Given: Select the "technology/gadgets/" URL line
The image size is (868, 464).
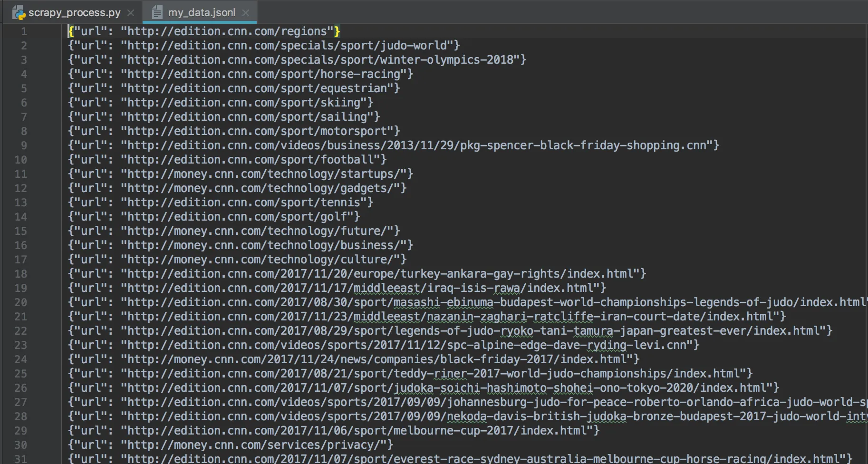Looking at the screenshot, I should [x=237, y=188].
